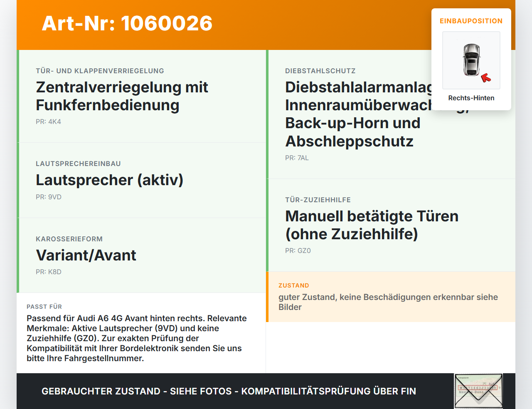
Task: Click the footer Kompatibilitätsprüfung über FIN banner
Action: [229, 391]
